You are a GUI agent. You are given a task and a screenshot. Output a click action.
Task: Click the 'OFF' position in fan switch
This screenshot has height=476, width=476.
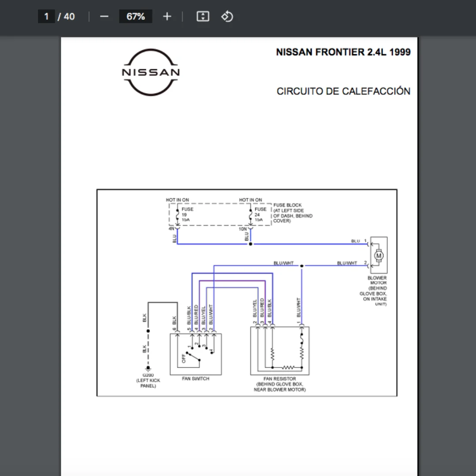[x=183, y=358]
